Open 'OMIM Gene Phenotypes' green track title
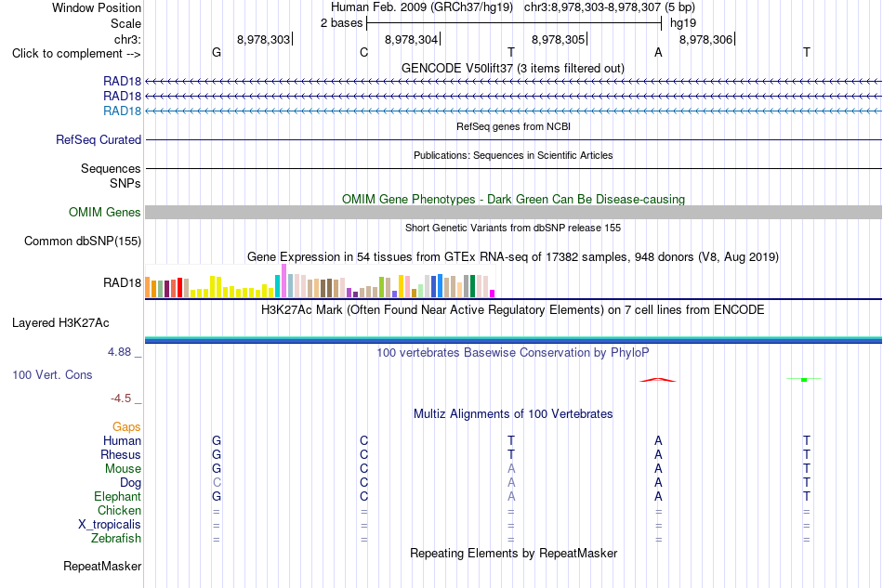 point(513,199)
